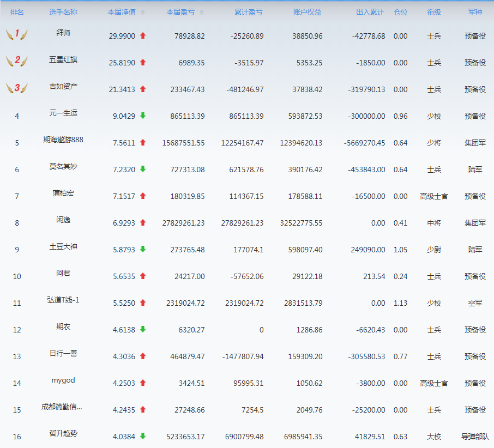Sort by 本届盈亏 column arrows
The height and width of the screenshot is (448, 494).
[202, 13]
